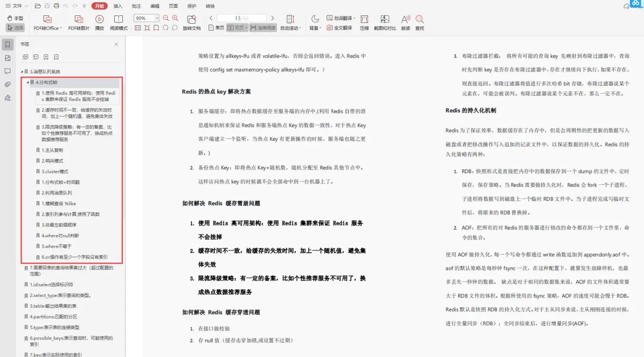Open the 自动滚动 auto scroll dropdown

click(291, 23)
